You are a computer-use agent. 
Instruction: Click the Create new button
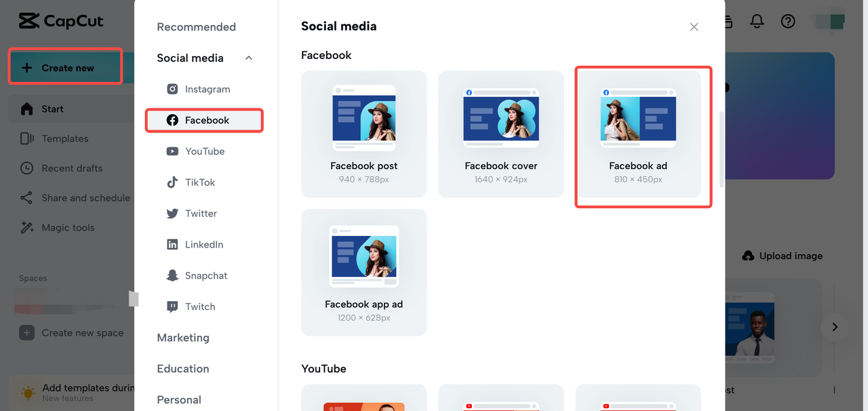pyautogui.click(x=65, y=68)
